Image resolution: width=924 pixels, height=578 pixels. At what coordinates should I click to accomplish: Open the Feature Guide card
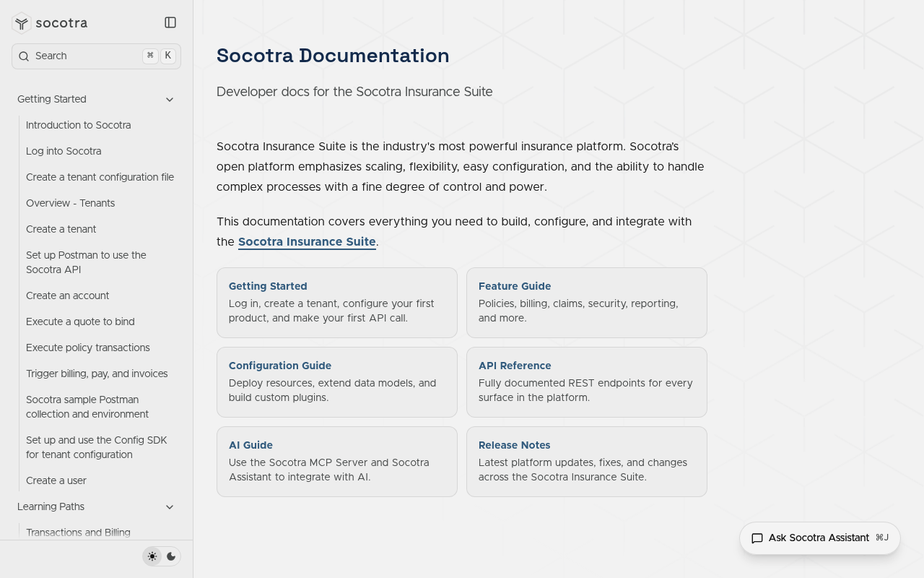pos(587,303)
